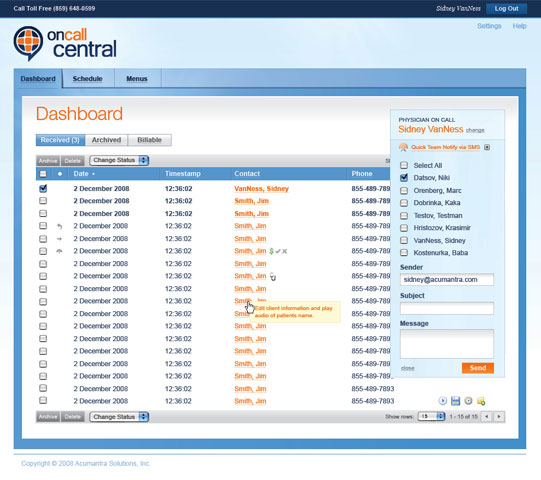Check the Kostenurka, Baba checkbox
This screenshot has height=480, width=541.
click(404, 253)
